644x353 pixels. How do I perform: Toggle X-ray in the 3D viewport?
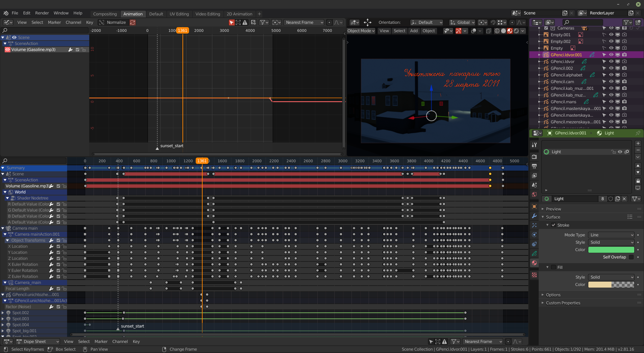tap(488, 31)
